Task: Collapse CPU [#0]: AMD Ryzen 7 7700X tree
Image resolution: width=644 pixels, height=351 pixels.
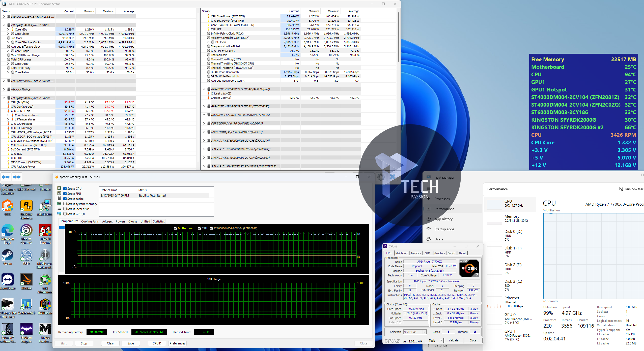Action: click(4, 25)
